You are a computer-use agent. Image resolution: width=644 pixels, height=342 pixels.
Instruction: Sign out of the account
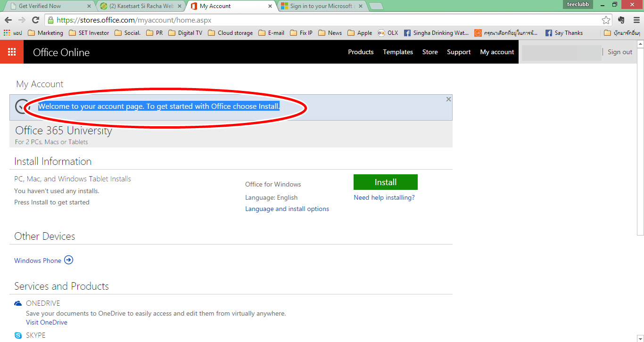619,52
